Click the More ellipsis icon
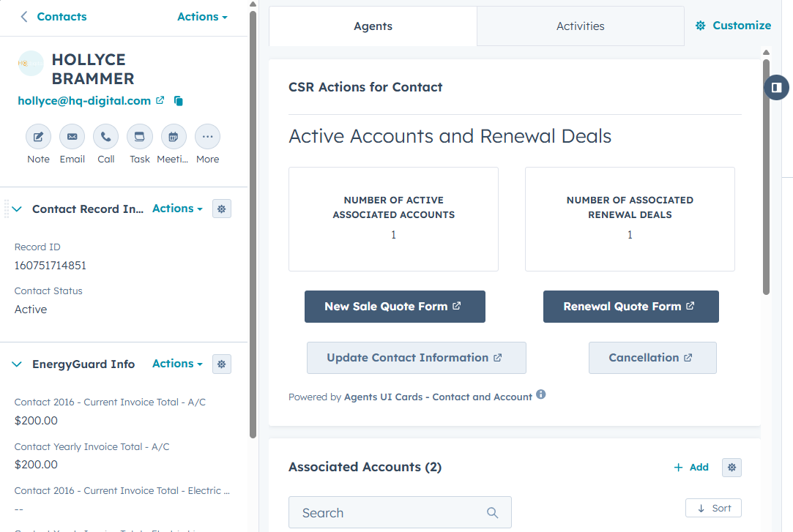The image size is (793, 532). coord(207,137)
